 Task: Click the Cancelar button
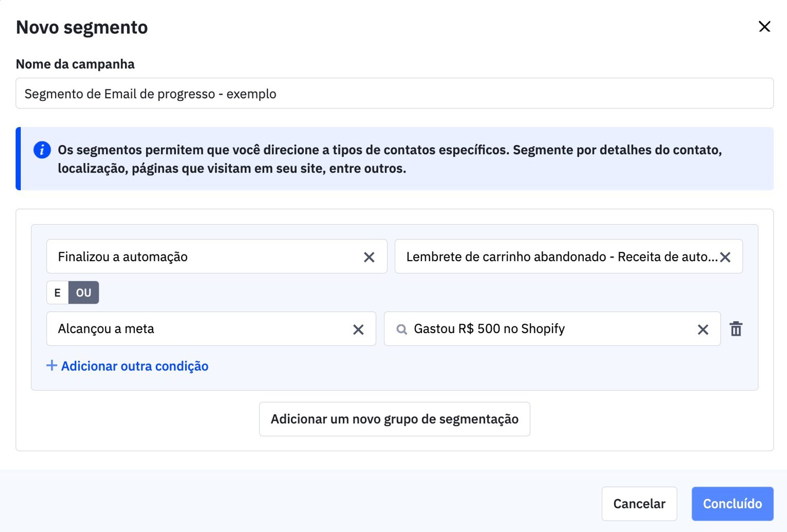pyautogui.click(x=639, y=504)
